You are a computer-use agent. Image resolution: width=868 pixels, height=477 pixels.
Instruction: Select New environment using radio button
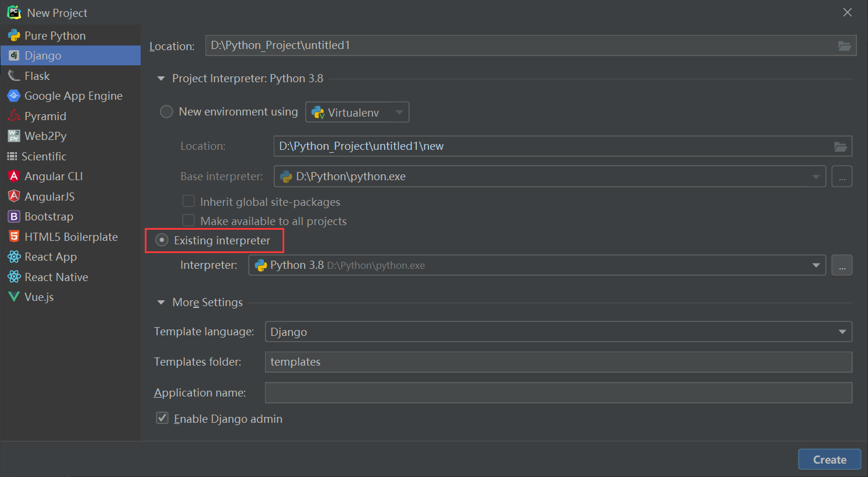[x=166, y=111]
